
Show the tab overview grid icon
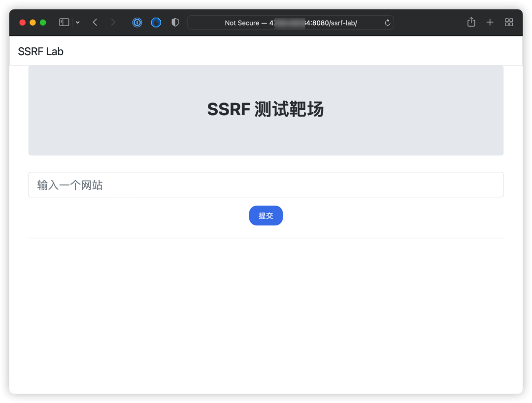click(509, 22)
